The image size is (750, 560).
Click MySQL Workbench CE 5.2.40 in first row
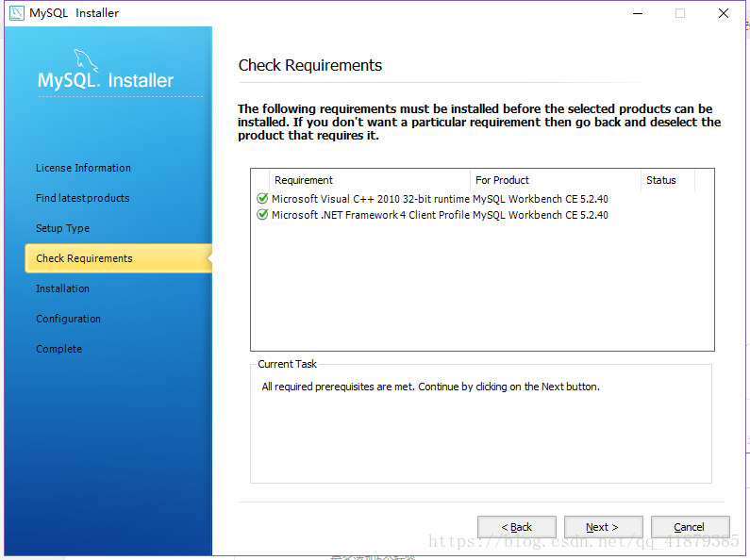[x=541, y=199]
